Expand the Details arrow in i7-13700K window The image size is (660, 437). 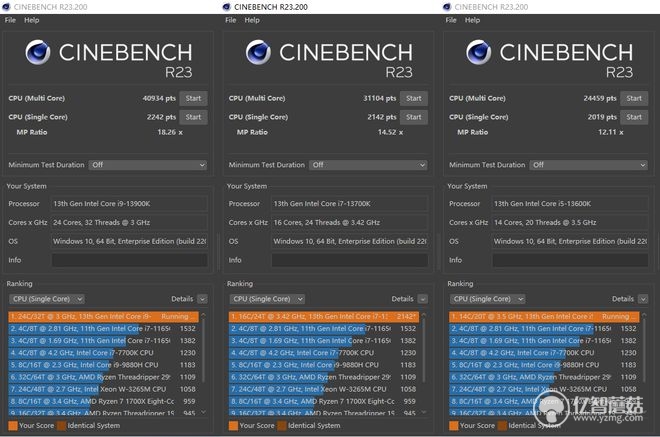point(423,299)
